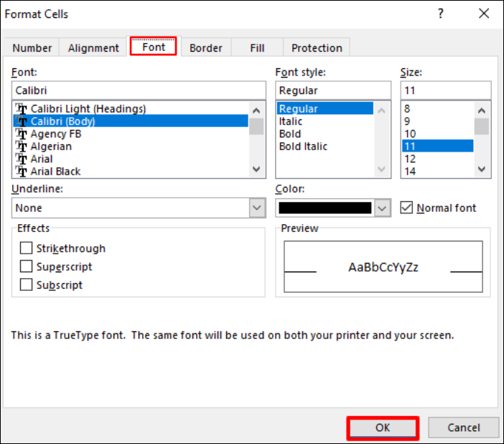
Task: Click the Cancel button
Action: 463,427
